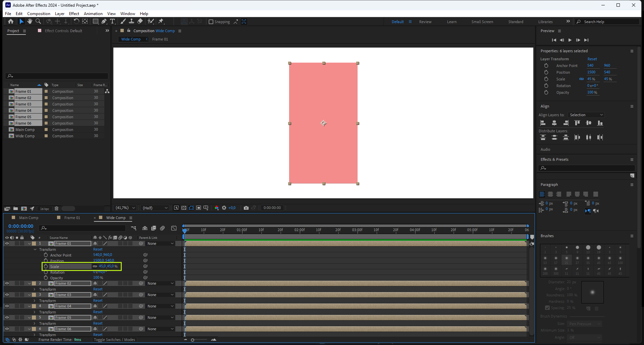Viewport: 644px width, 345px height.
Task: Open the Align Layers to Selection dropdown
Action: click(586, 115)
